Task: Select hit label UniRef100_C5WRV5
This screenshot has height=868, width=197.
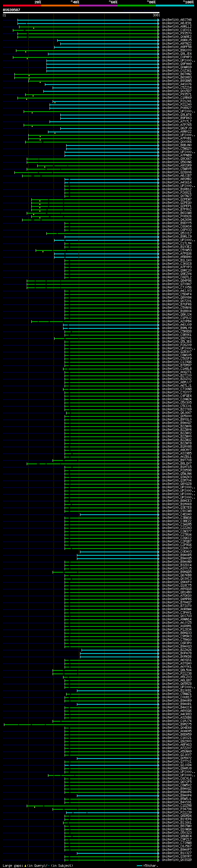Action: click(x=177, y=169)
